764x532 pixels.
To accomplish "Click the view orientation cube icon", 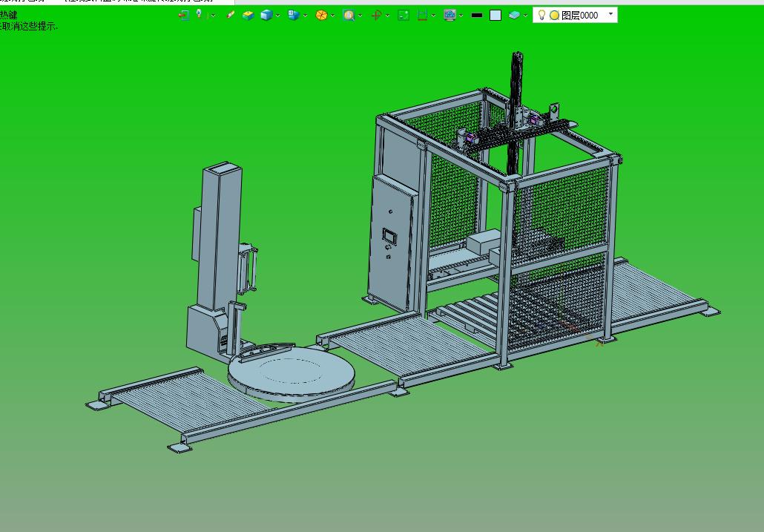I will tap(293, 15).
